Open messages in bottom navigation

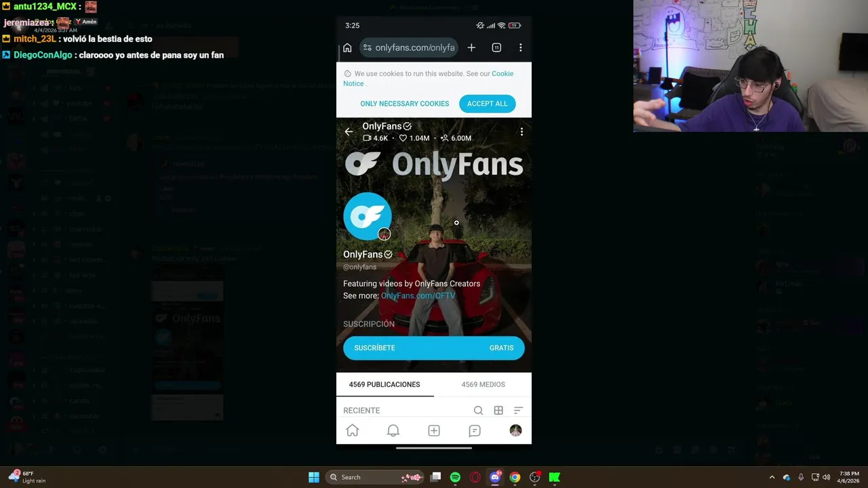tap(475, 430)
